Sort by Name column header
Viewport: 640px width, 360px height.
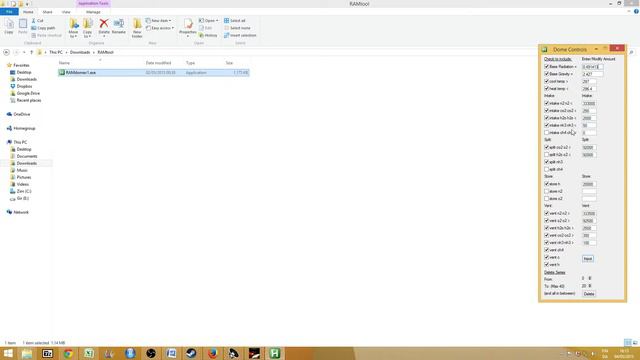[64, 63]
